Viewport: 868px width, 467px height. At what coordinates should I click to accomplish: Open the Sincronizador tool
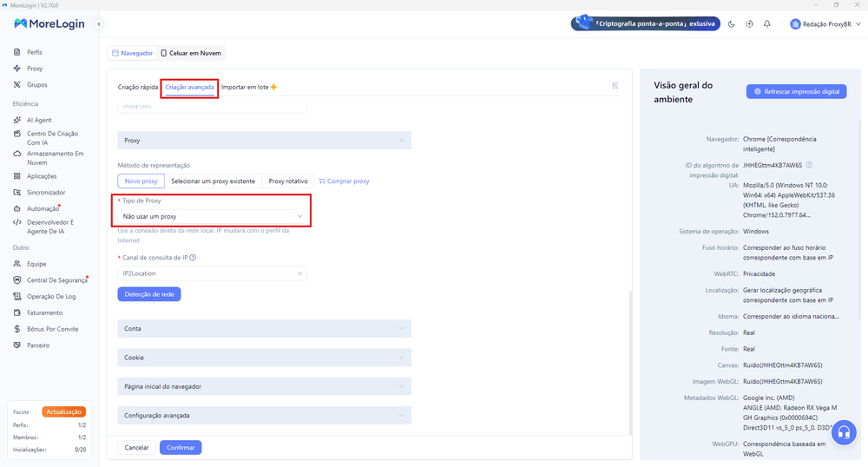(x=45, y=193)
